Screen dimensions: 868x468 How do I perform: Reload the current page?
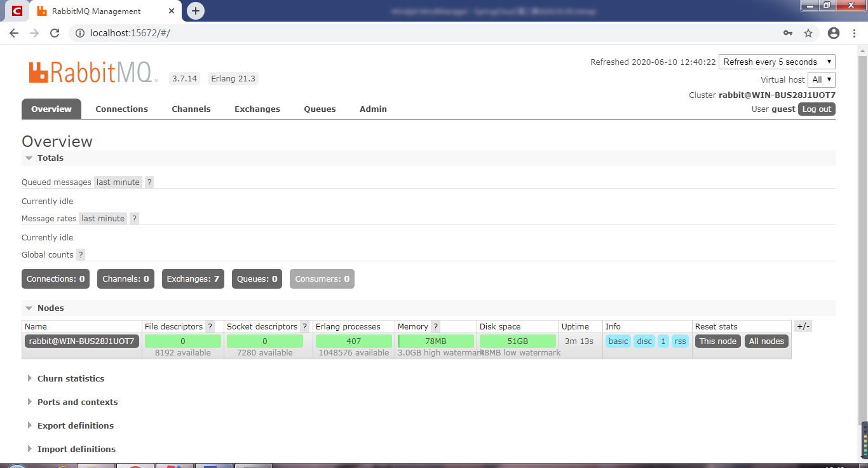tap(55, 33)
